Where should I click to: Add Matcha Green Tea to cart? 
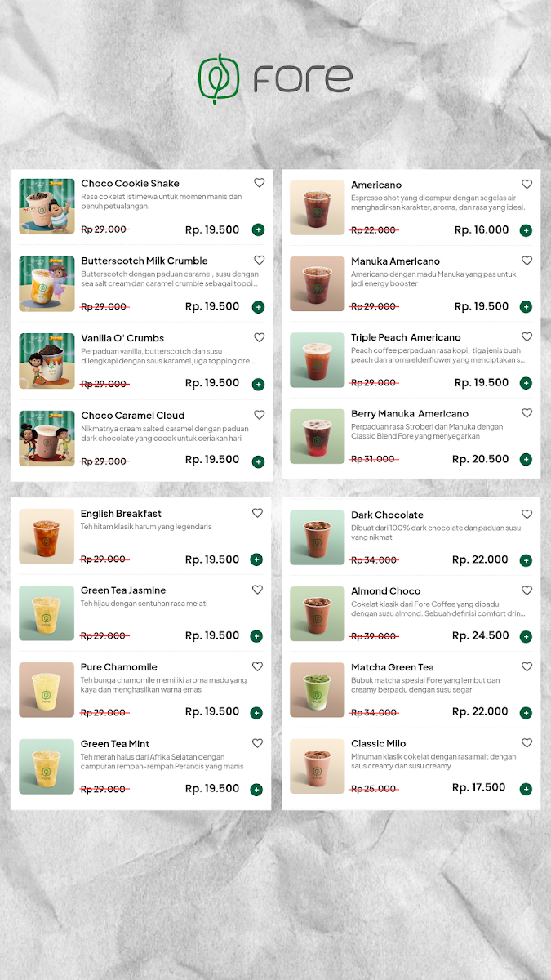[x=526, y=713]
